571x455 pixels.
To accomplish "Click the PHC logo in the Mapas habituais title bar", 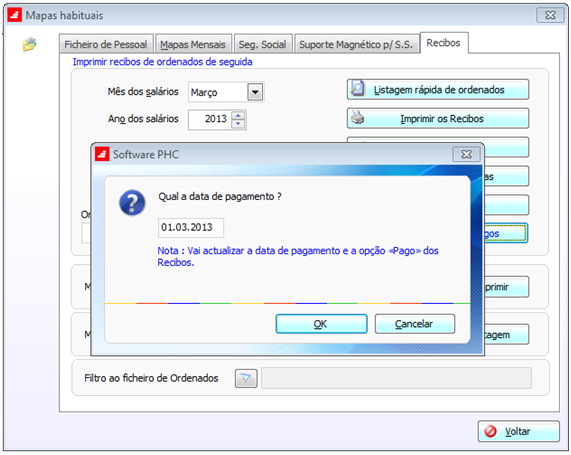I will point(15,15).
